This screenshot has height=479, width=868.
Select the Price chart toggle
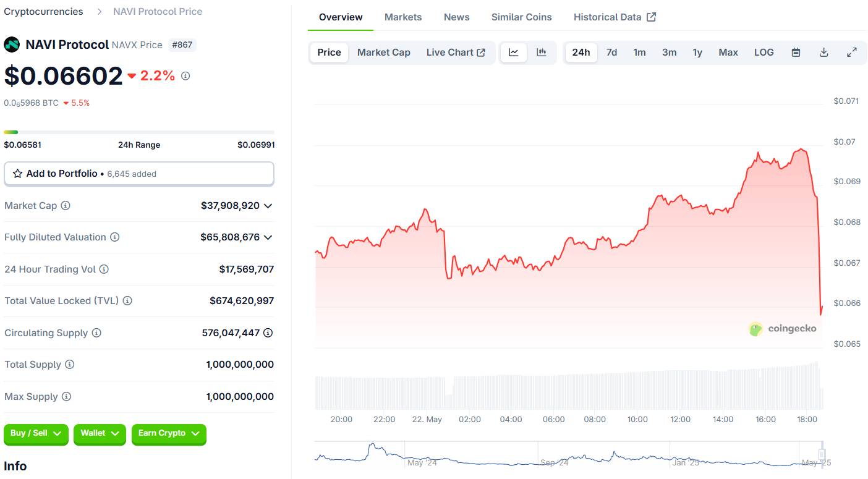[x=329, y=53]
